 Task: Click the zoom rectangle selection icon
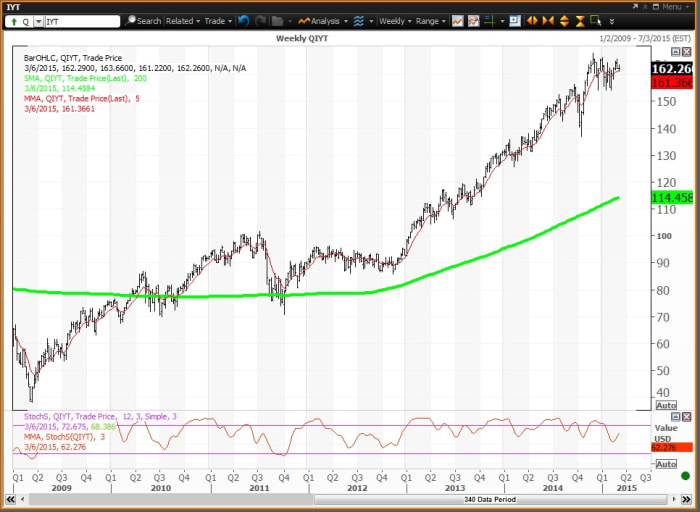coord(596,20)
